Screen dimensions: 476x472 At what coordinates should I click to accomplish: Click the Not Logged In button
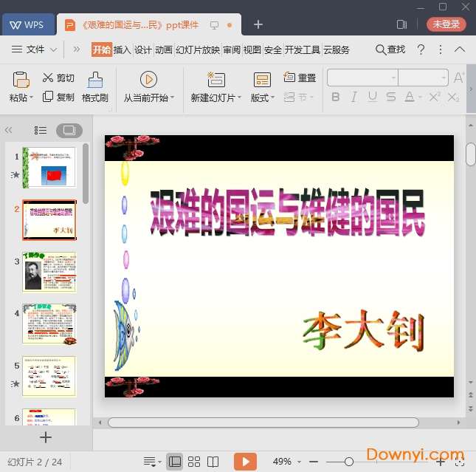click(446, 24)
